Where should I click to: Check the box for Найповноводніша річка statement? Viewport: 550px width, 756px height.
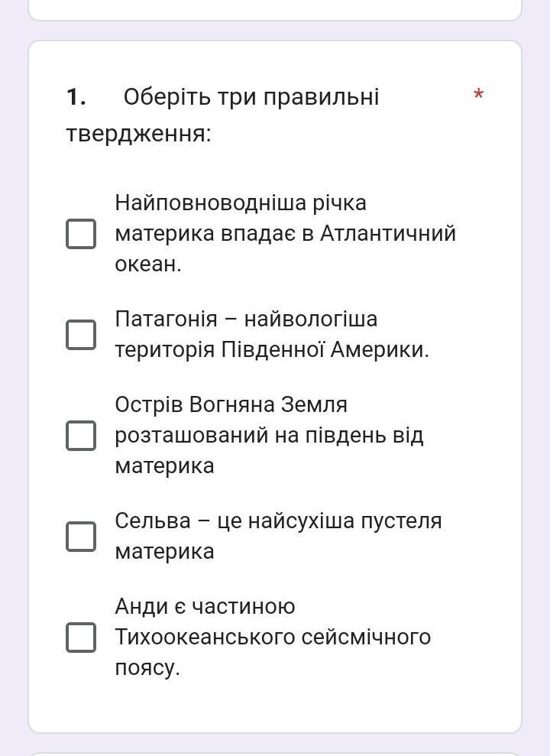click(x=81, y=234)
